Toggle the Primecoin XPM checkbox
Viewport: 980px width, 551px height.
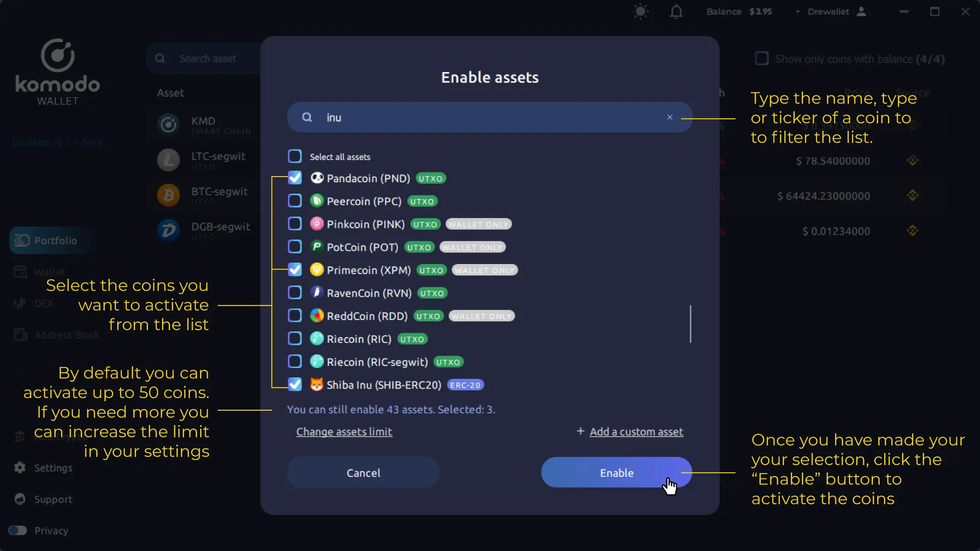pyautogui.click(x=295, y=269)
